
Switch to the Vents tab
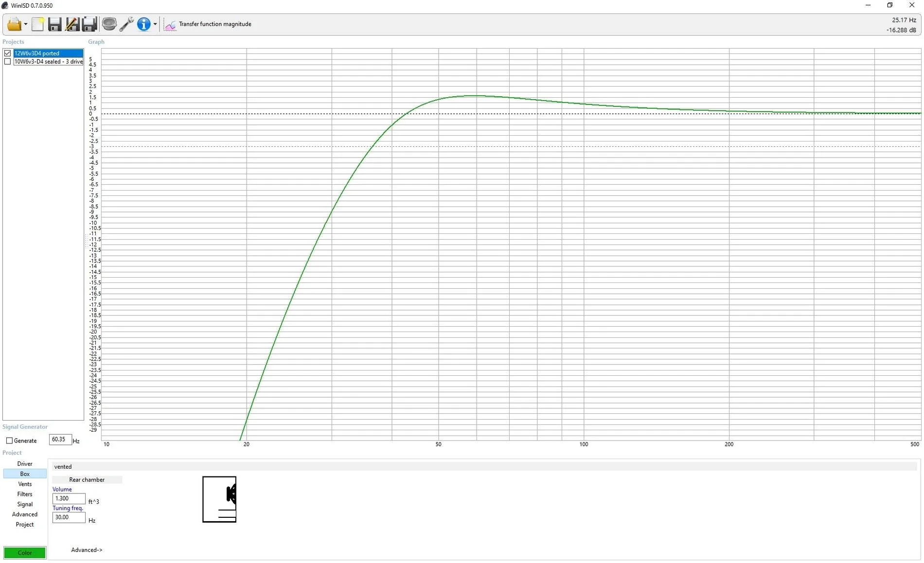click(x=25, y=484)
